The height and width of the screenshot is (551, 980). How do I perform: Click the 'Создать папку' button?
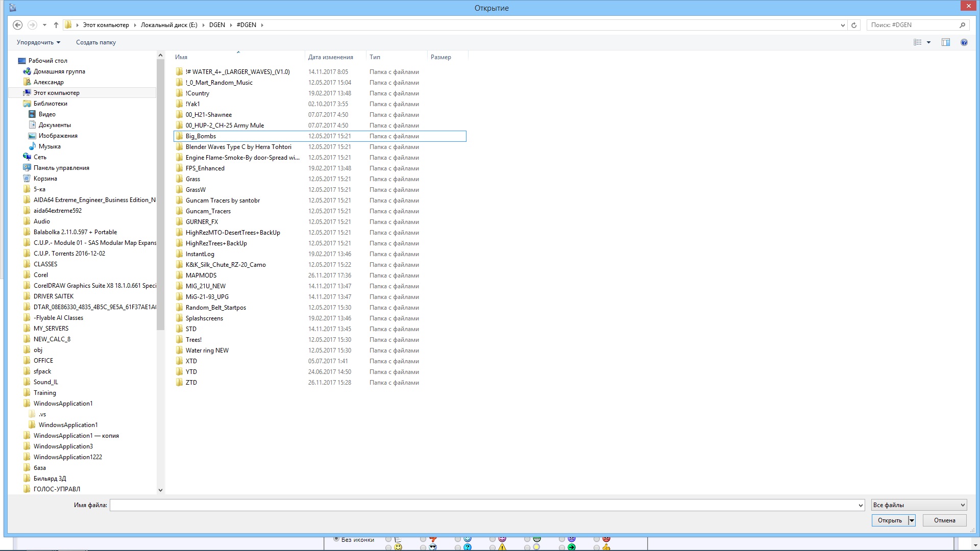[96, 42]
